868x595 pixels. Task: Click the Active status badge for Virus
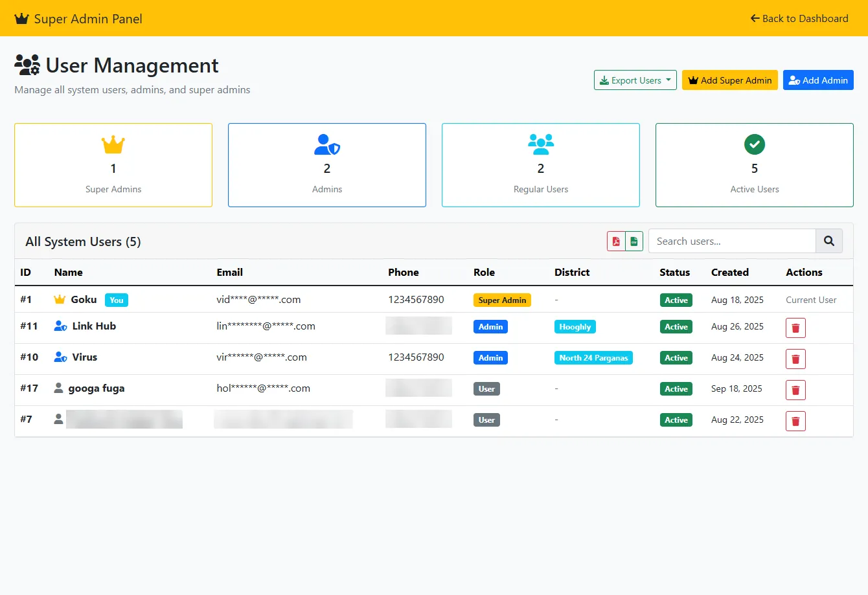click(x=676, y=358)
